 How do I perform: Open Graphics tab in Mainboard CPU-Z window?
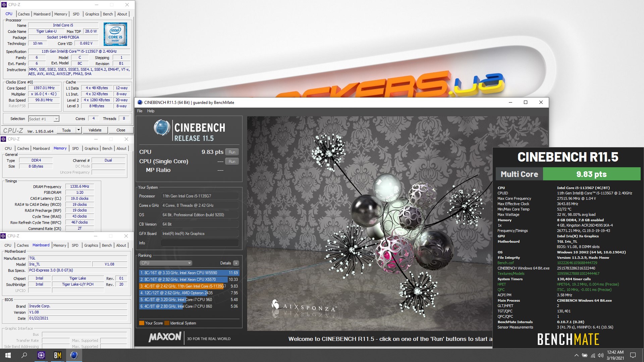click(x=91, y=245)
